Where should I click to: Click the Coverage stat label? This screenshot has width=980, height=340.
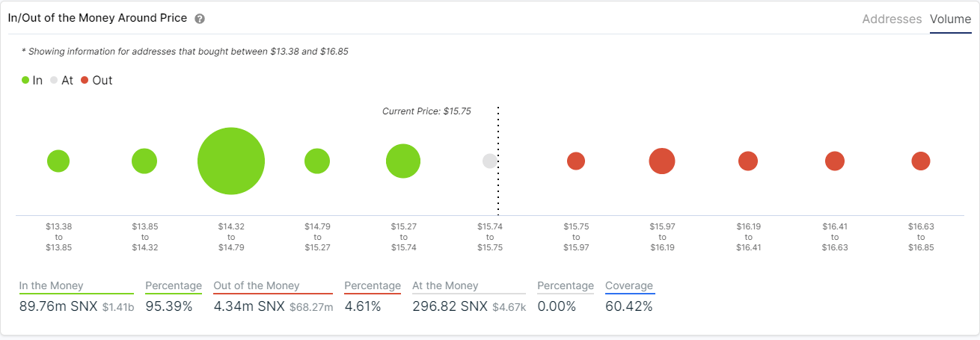629,285
